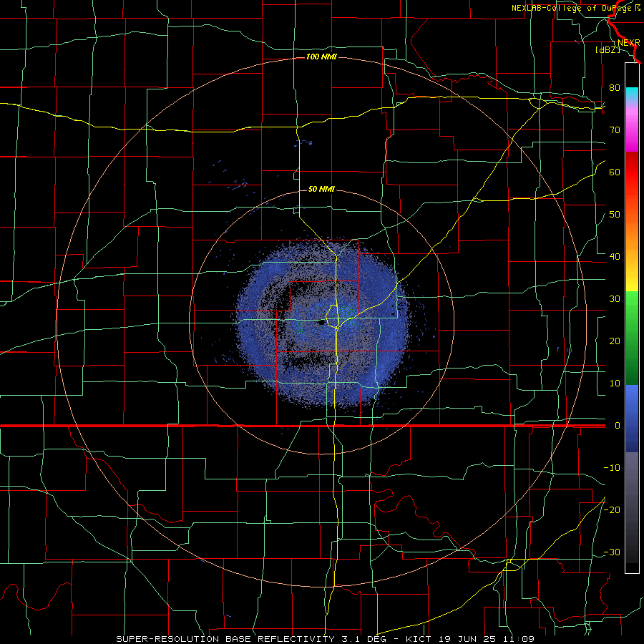Click the red segment of the color bar
Screen dimensions: 644x644
[632, 172]
